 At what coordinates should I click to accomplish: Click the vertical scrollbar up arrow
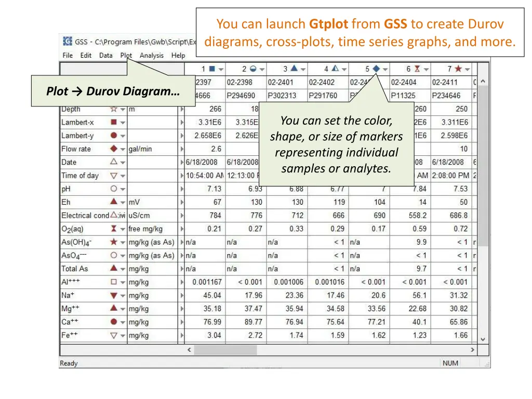pos(483,82)
